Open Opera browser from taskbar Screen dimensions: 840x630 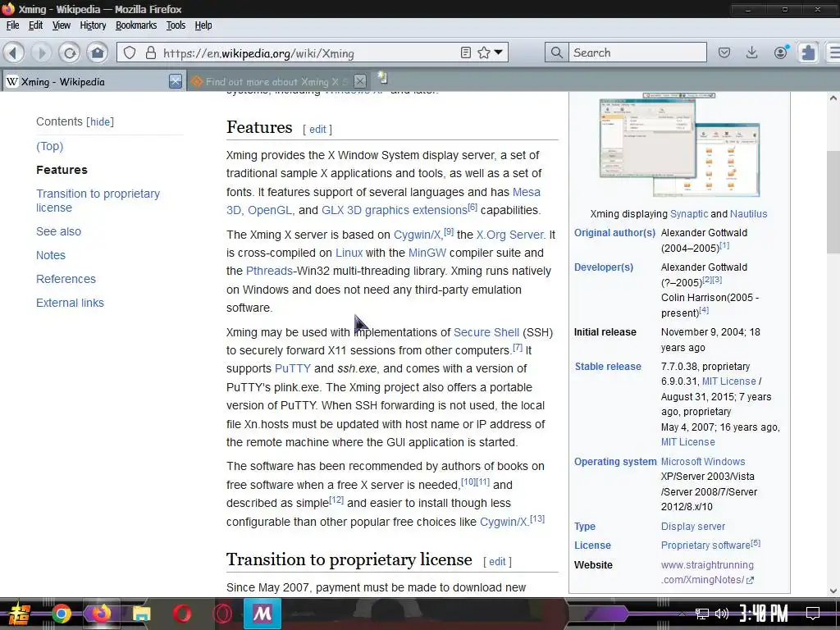181,614
